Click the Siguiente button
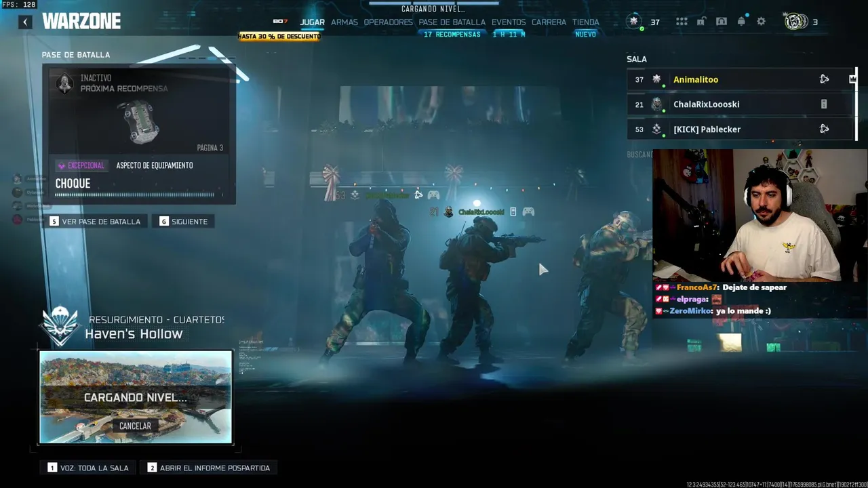 [x=184, y=222]
